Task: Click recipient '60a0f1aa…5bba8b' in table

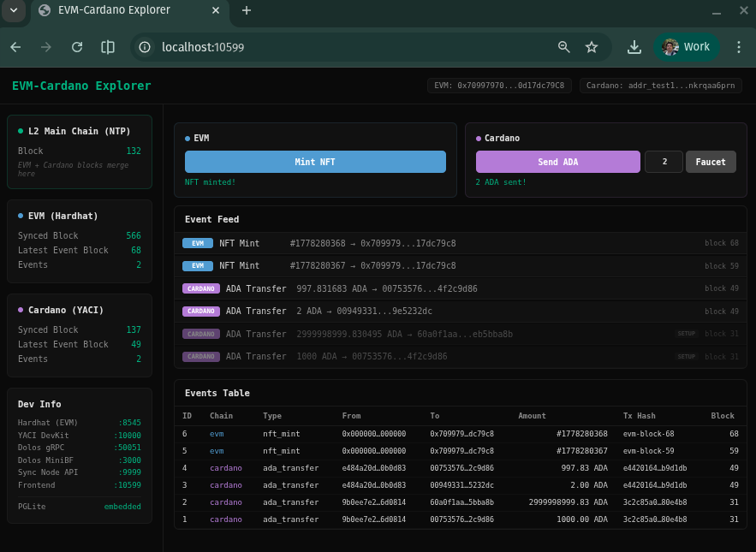Action: tap(461, 502)
